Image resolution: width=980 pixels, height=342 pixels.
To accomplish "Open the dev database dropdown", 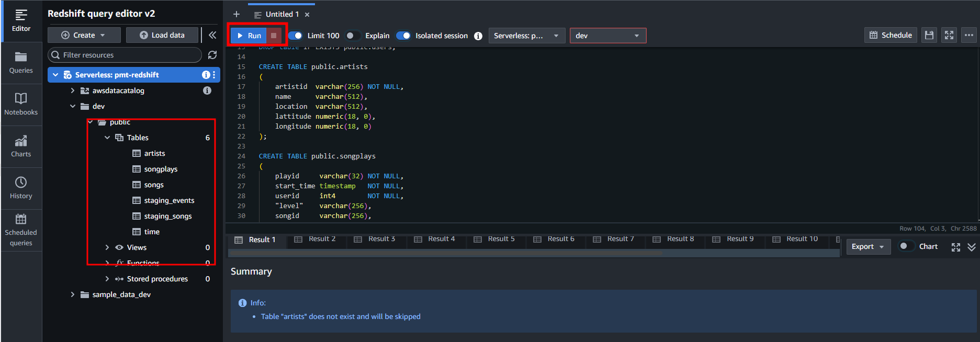I will (608, 36).
